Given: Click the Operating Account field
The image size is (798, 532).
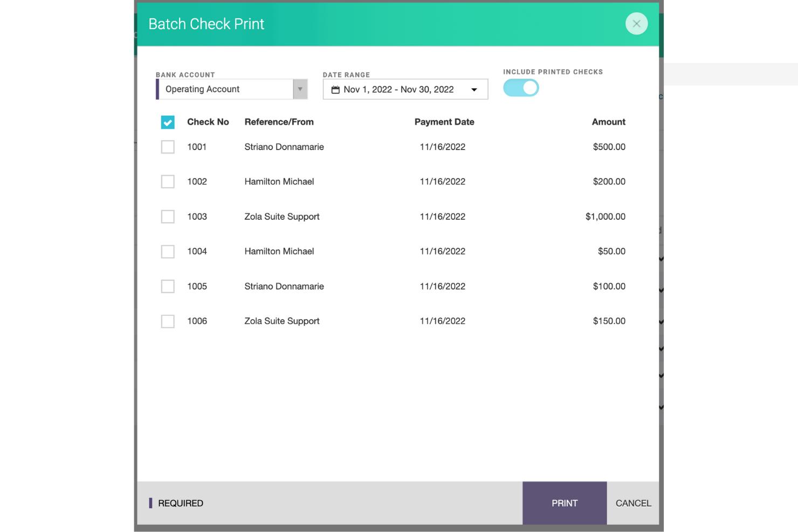Looking at the screenshot, I should (232, 89).
